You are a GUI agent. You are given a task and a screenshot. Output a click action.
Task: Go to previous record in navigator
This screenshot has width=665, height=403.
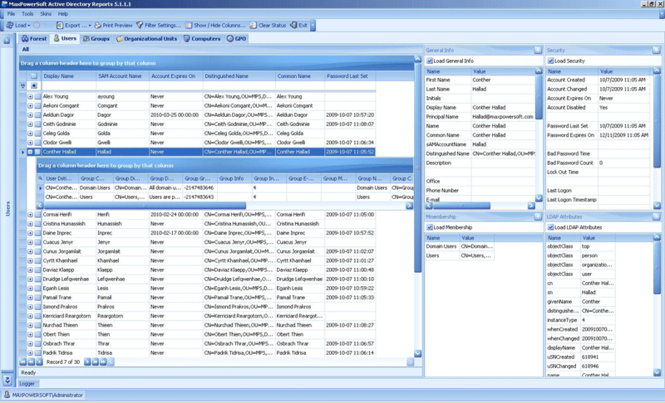[39, 362]
